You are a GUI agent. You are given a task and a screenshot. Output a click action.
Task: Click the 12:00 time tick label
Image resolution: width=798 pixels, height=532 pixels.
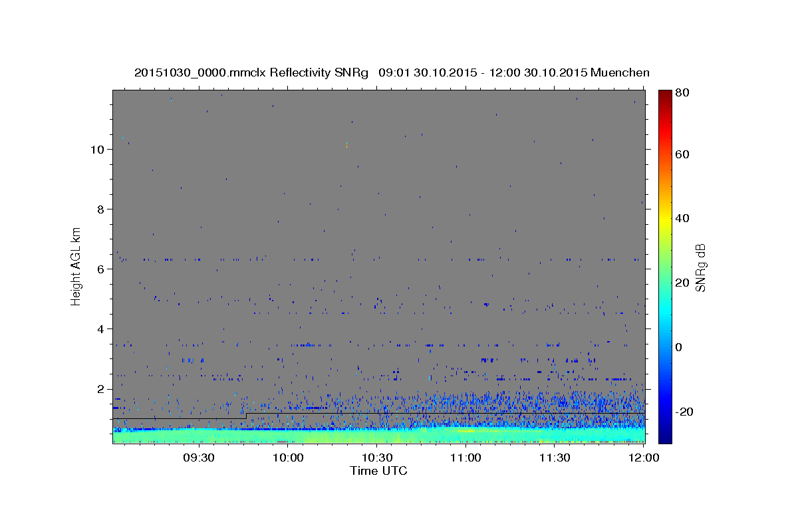coord(644,458)
